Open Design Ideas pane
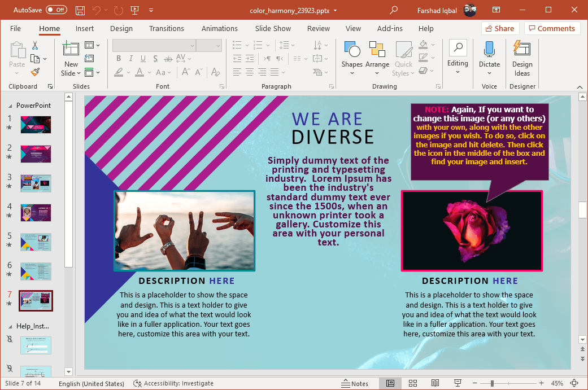588x390 pixels. pos(522,59)
